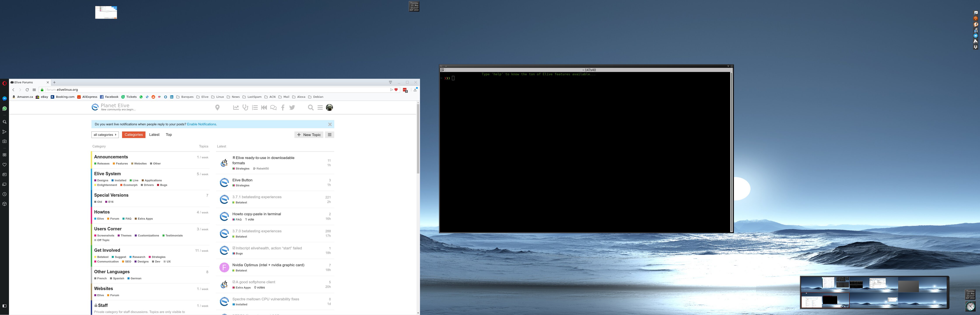This screenshot has width=980, height=315.
Task: Open the sidebar history clock icon
Action: 5,194
